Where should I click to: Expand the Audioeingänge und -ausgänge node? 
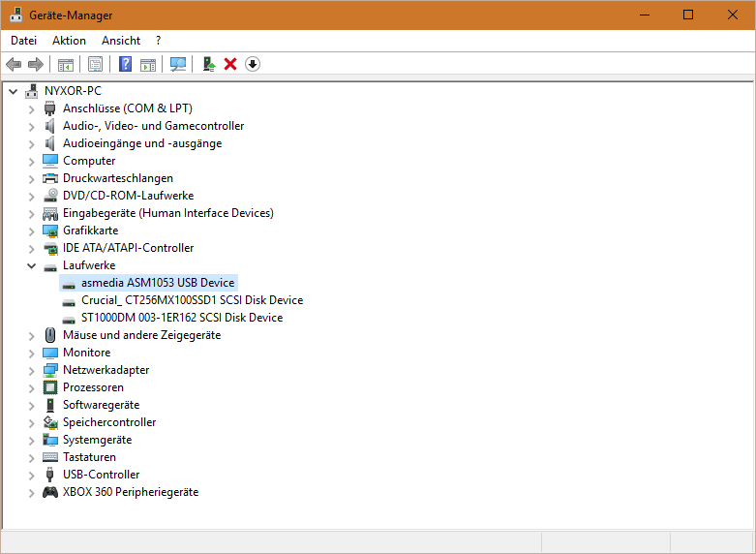tap(31, 143)
